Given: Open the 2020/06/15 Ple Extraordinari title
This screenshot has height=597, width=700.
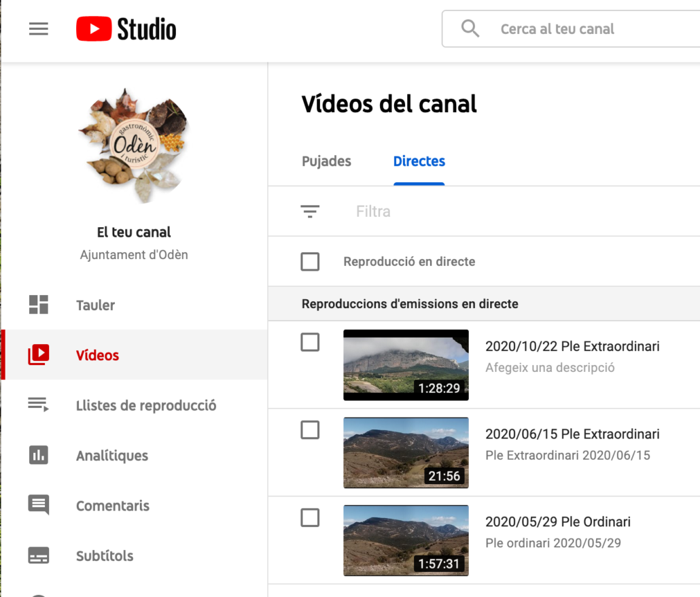Looking at the screenshot, I should pyautogui.click(x=572, y=434).
